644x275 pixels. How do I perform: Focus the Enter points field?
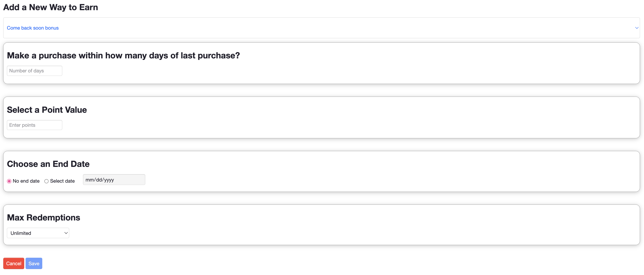35,125
